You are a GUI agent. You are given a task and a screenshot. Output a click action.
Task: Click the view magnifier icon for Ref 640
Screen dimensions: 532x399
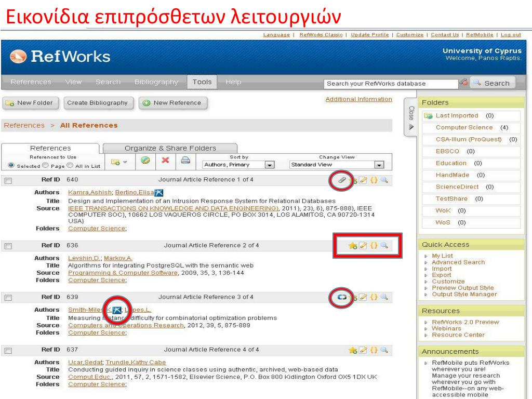(x=384, y=180)
